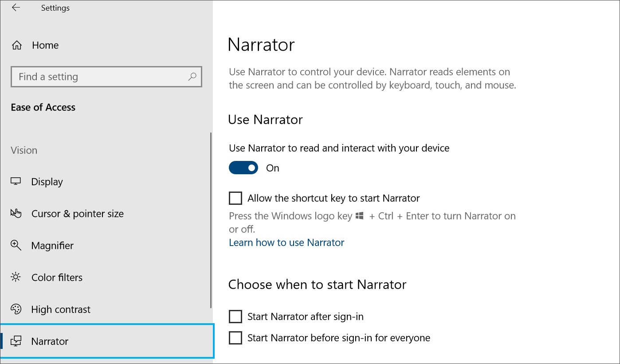Click the High contrast palette icon
Viewport: 620px width, 364px height.
click(16, 309)
